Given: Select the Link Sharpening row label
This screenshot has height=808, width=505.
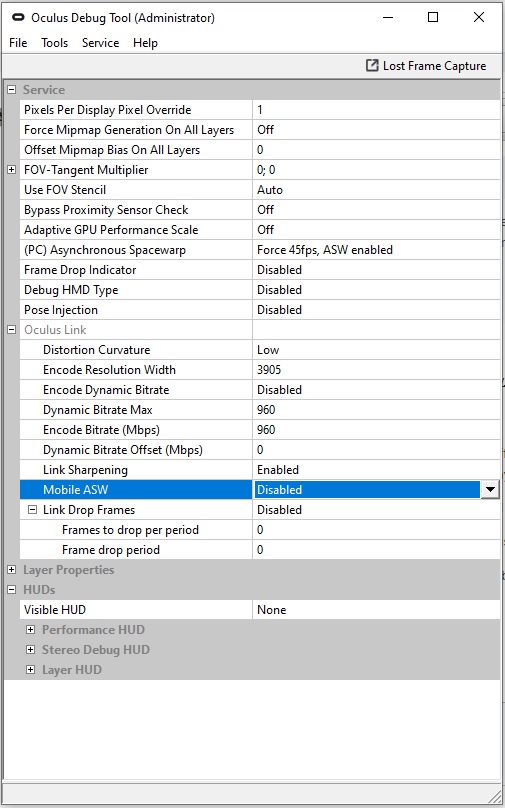Looking at the screenshot, I should [85, 470].
